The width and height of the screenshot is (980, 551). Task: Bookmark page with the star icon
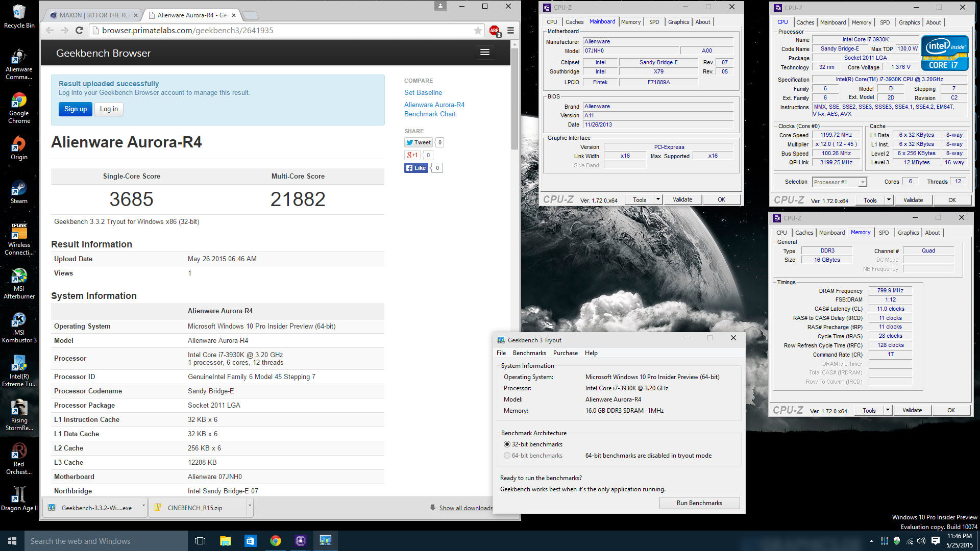click(478, 31)
